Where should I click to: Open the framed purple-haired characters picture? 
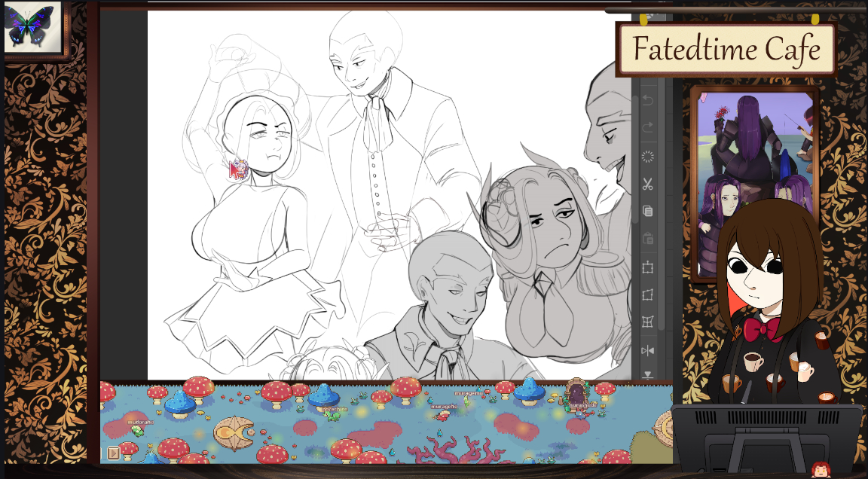pyautogui.click(x=753, y=151)
